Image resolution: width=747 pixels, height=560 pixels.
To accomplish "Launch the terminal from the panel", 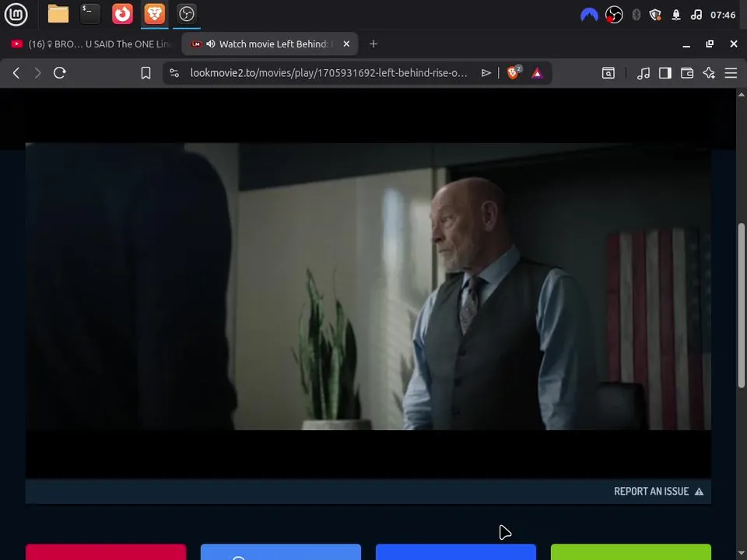I will tap(90, 14).
